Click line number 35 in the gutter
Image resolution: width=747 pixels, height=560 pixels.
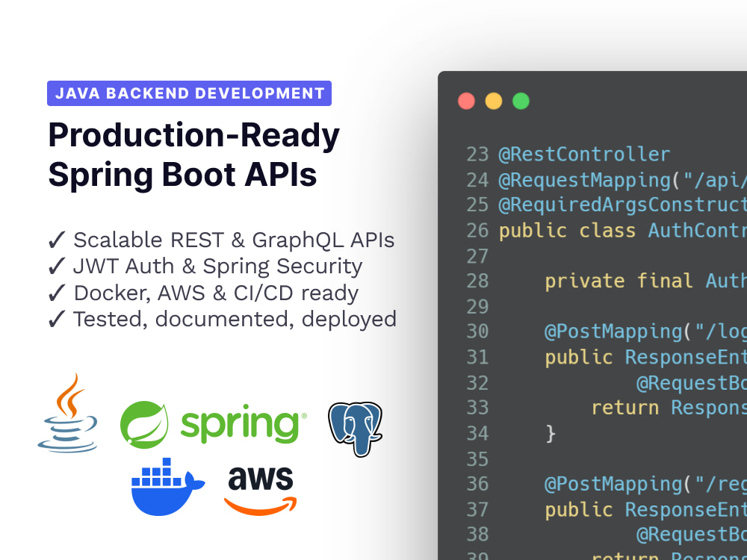477,459
